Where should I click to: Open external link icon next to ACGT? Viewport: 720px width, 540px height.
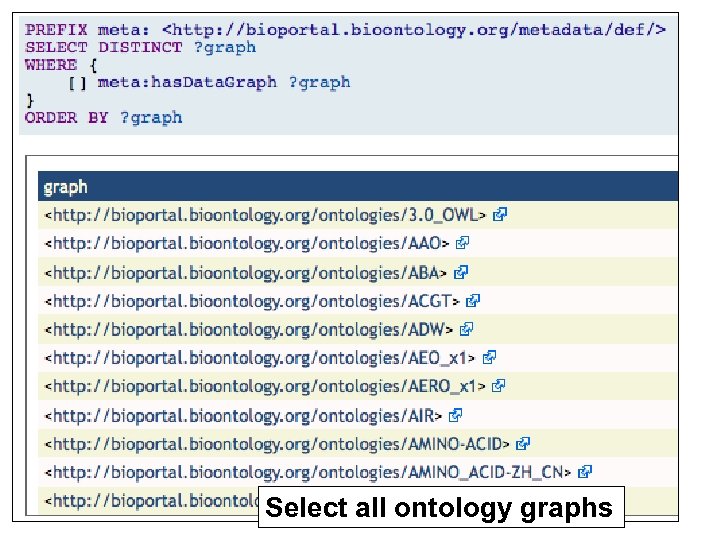pos(474,300)
